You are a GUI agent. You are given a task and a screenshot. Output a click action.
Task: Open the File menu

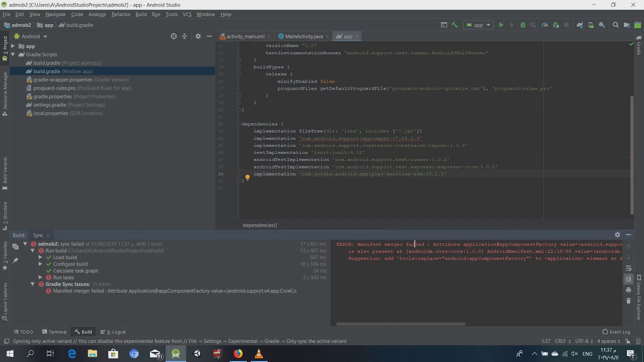pos(6,14)
